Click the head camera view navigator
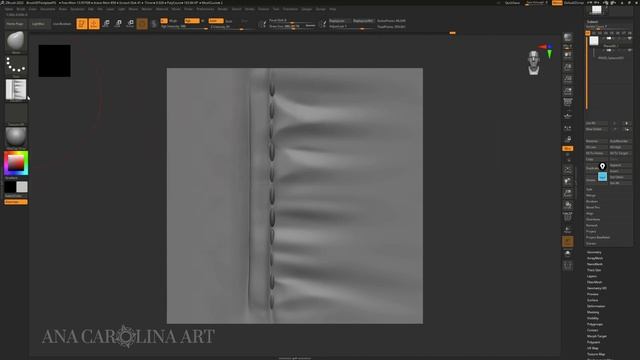The width and height of the screenshot is (640, 360). click(534, 62)
